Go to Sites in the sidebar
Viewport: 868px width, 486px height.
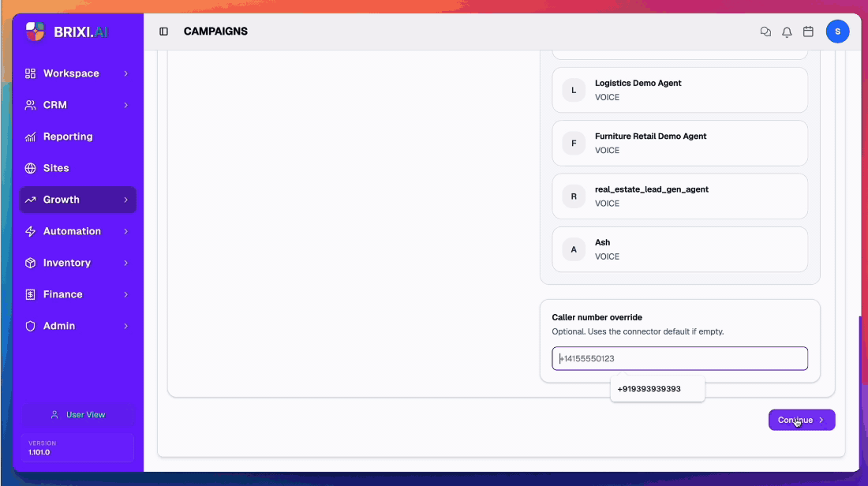click(78, 168)
